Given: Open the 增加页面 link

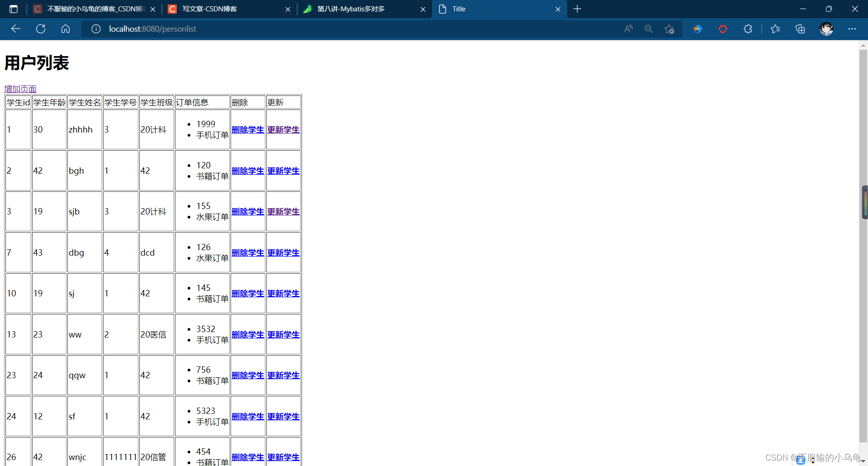Looking at the screenshot, I should pyautogui.click(x=20, y=89).
